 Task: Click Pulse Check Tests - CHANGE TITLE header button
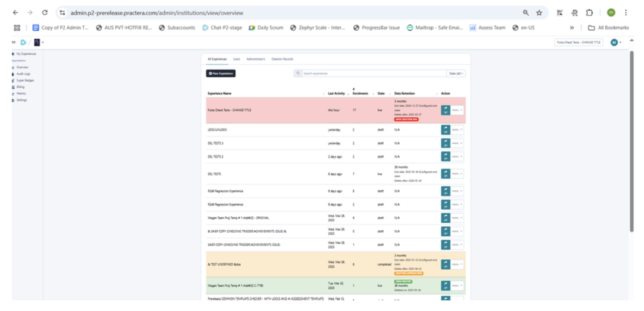tap(579, 42)
